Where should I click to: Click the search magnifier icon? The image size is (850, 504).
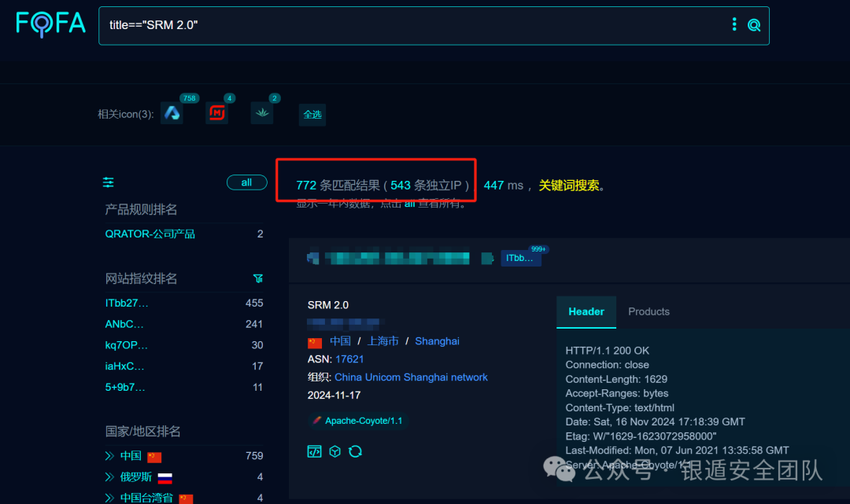[753, 25]
